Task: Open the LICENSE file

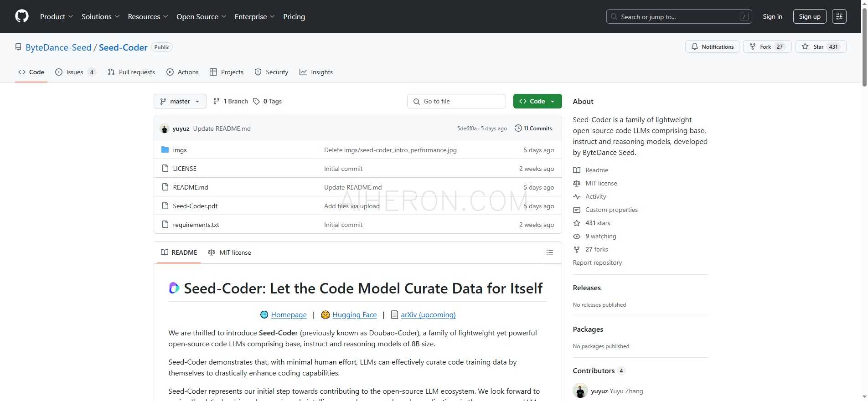Action: click(x=185, y=169)
